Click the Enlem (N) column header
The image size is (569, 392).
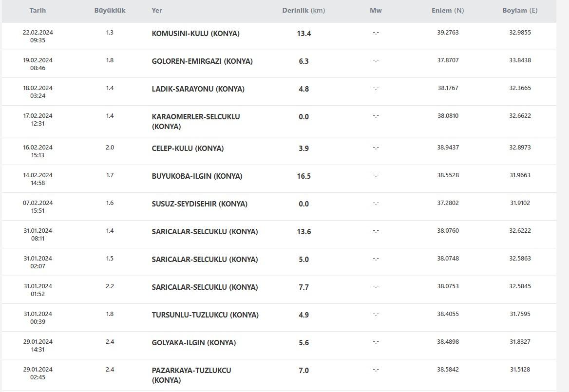click(447, 11)
